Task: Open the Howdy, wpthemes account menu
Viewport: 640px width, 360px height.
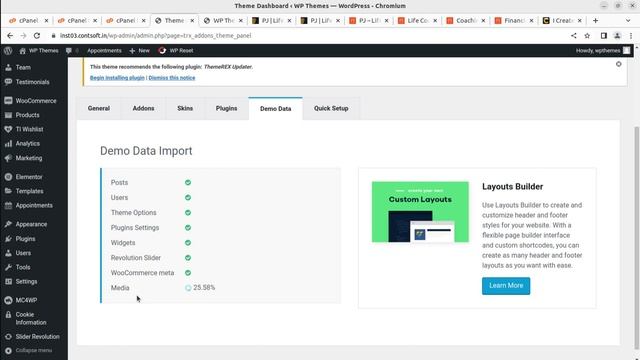Action: point(603,51)
